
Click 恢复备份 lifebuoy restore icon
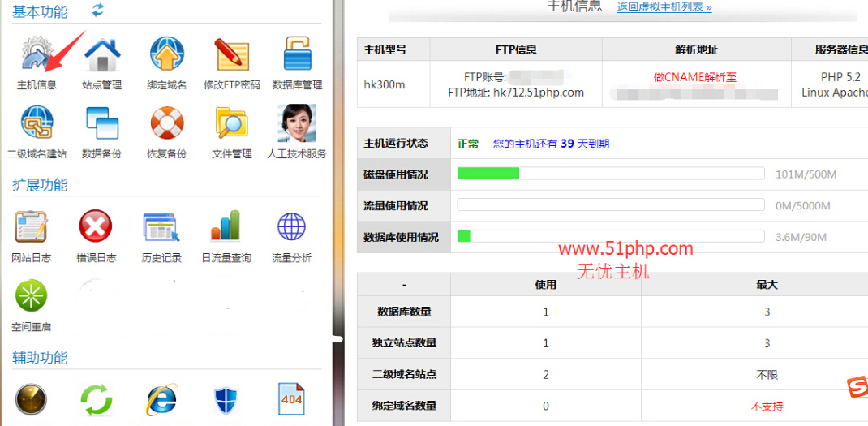pyautogui.click(x=166, y=122)
